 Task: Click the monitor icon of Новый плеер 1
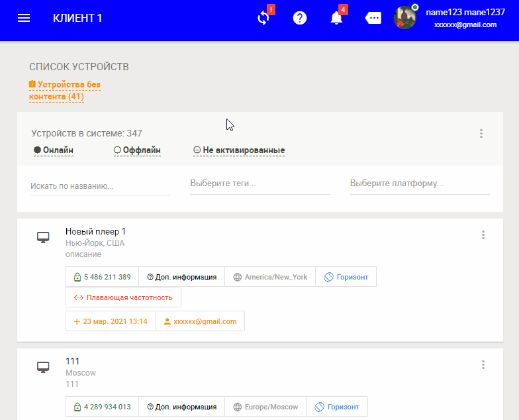[43, 237]
